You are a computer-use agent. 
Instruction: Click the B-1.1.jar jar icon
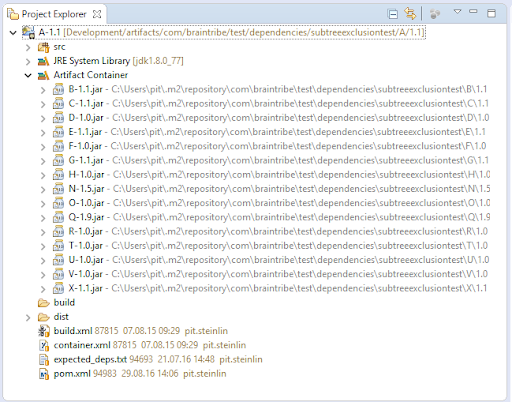pyautogui.click(x=58, y=90)
